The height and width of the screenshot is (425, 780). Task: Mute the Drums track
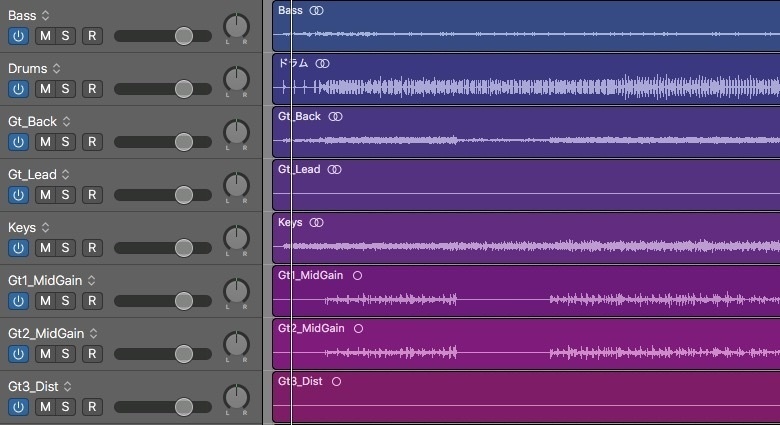(x=45, y=89)
